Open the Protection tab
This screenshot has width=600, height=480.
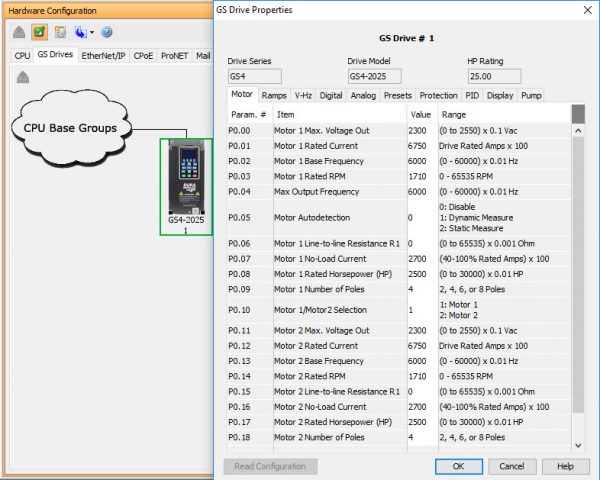click(x=438, y=96)
